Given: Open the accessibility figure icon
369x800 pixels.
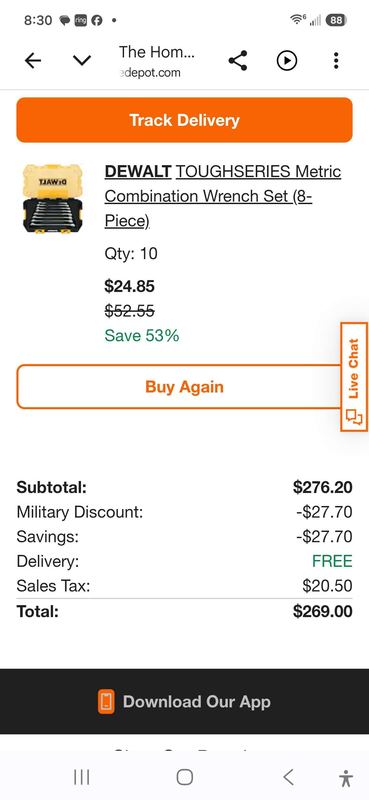Looking at the screenshot, I should [346, 778].
